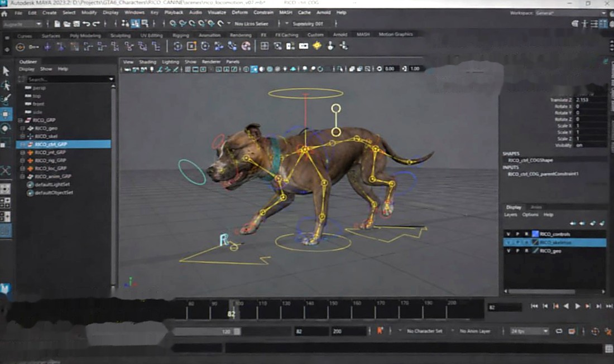Image resolution: width=614 pixels, height=364 pixels.
Task: Toggle reference R of RICO_geo layer
Action: [x=527, y=251]
